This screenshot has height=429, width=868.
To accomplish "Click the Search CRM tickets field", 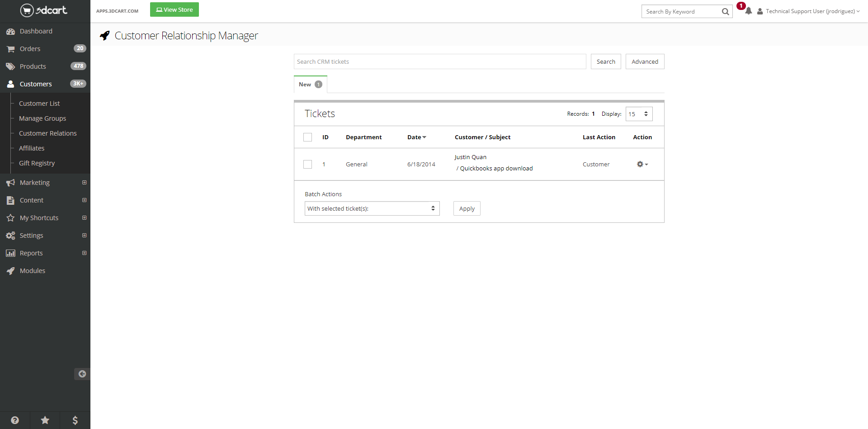I will pos(439,62).
